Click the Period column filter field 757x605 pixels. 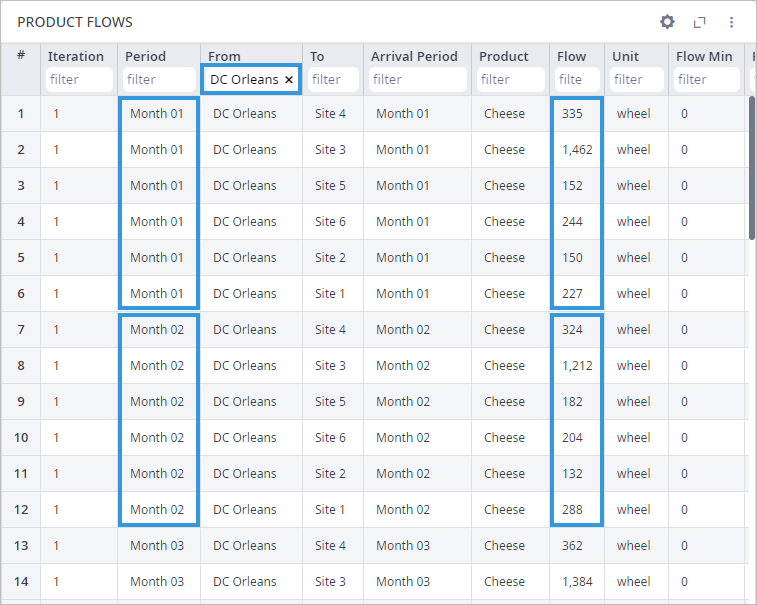coord(159,79)
